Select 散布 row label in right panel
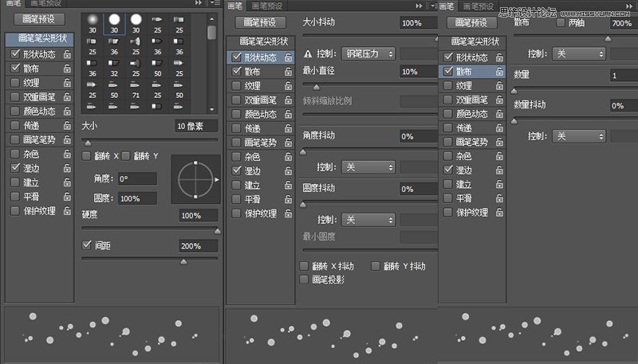 click(x=464, y=72)
